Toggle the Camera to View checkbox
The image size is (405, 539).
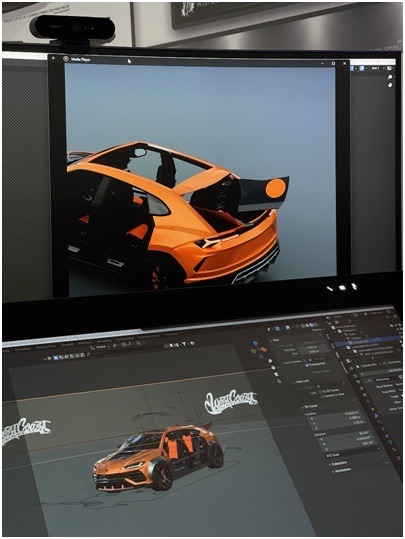[x=322, y=396]
